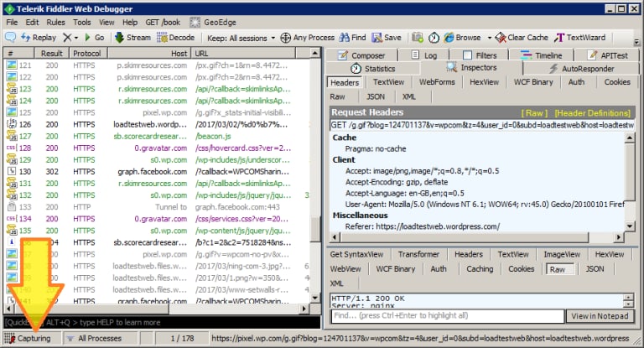Open the GeoEdge menu item

(213, 22)
